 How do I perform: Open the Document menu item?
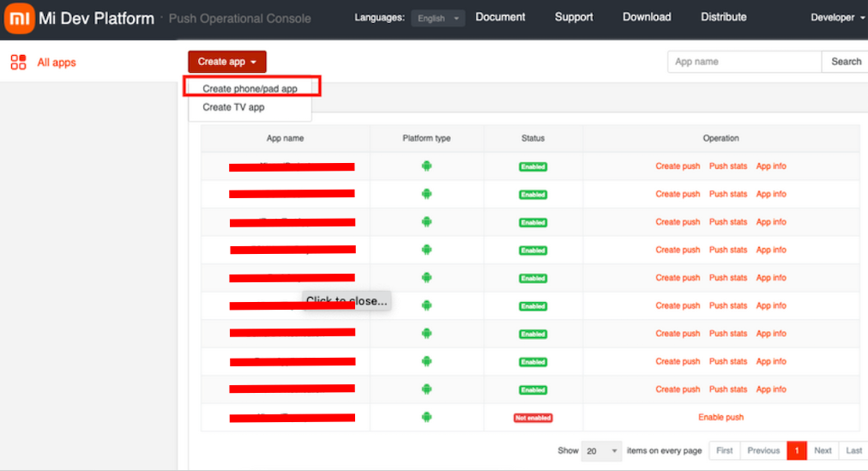(500, 17)
